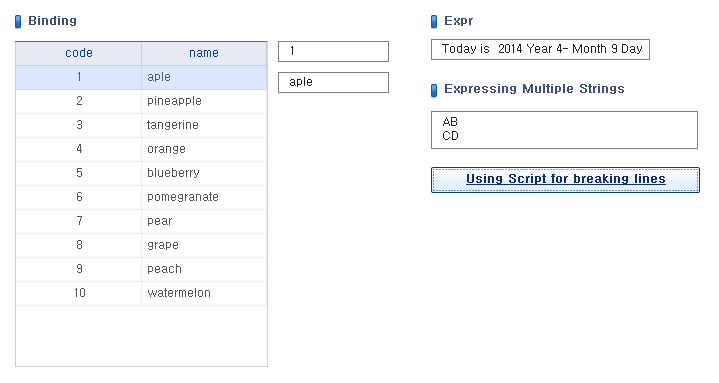
Task: Click the code input field showing 1
Action: pyautogui.click(x=333, y=51)
